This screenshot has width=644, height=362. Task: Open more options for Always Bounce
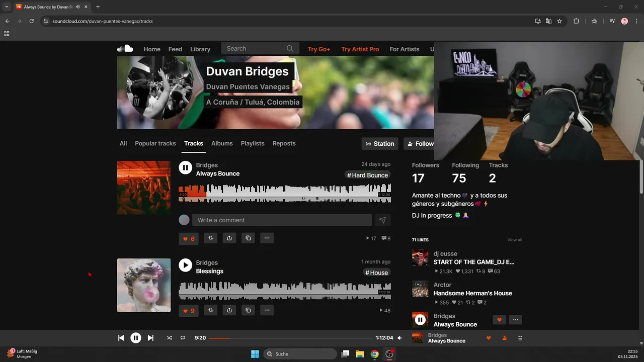coord(267,238)
